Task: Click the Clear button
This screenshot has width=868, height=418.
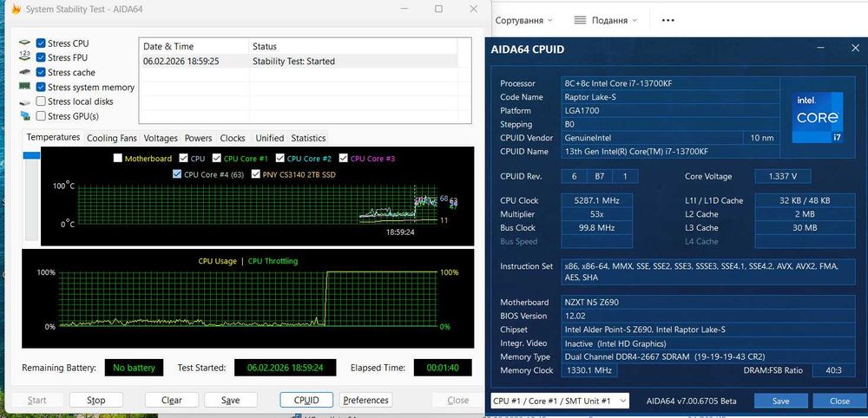Action: click(172, 400)
